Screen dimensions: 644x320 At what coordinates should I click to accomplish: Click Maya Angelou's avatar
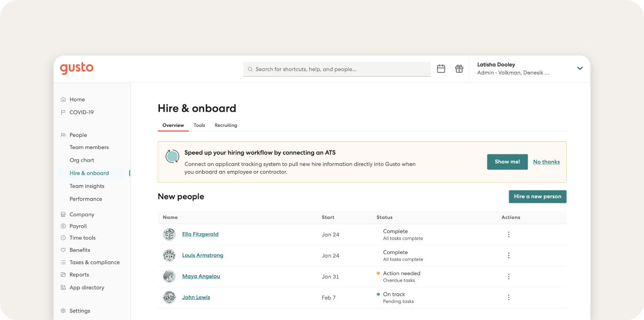coord(169,276)
